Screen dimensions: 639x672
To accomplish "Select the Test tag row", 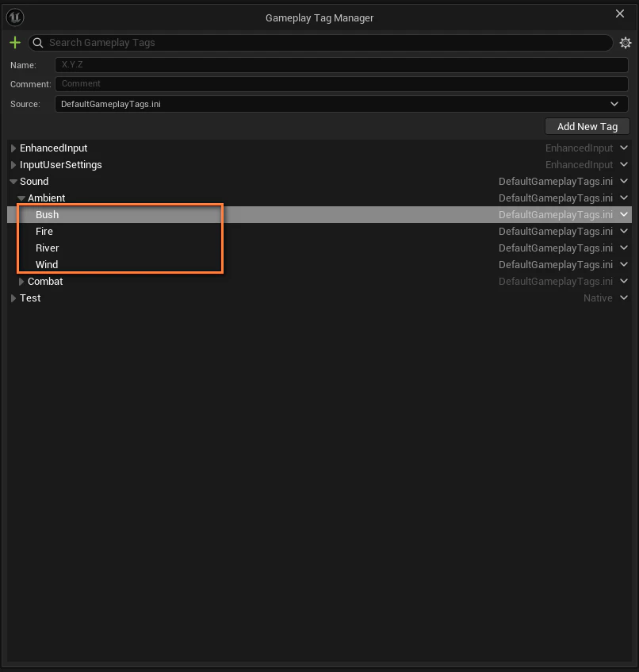I will 319,298.
